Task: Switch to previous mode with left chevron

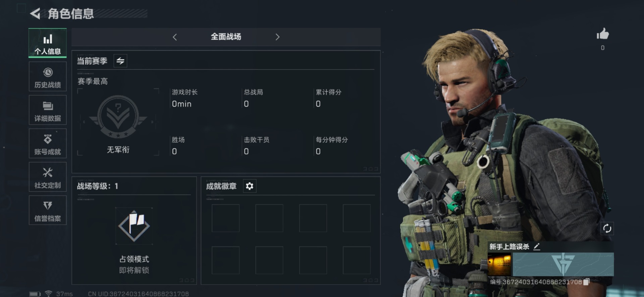Action: click(x=174, y=37)
